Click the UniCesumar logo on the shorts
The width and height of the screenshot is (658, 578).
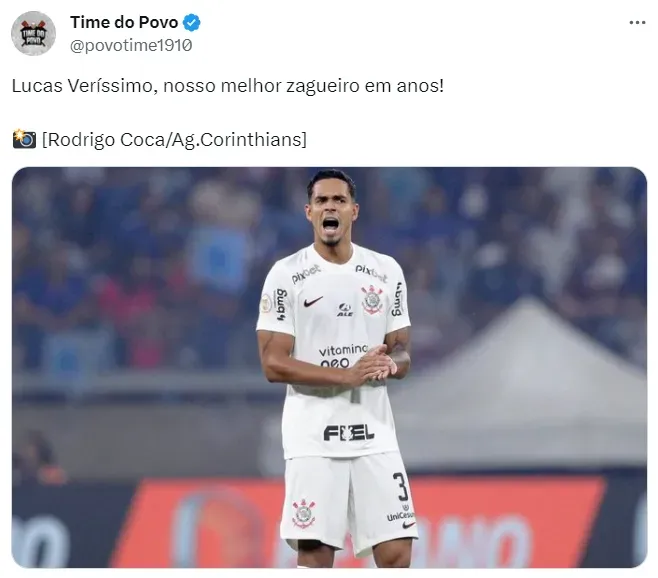(x=400, y=516)
